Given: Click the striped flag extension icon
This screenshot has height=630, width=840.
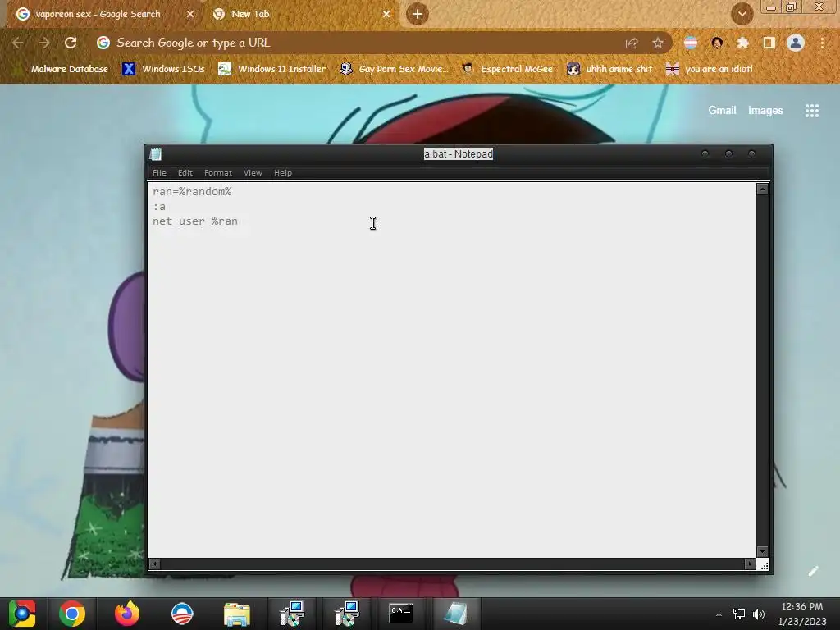Looking at the screenshot, I should (x=691, y=43).
